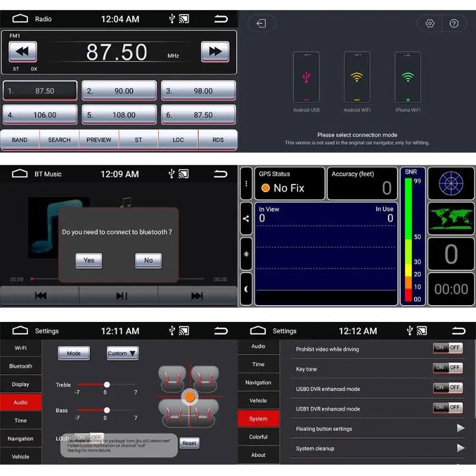This screenshot has width=476, height=476.
Task: Click BT Music progress bar
Action: pos(118,279)
